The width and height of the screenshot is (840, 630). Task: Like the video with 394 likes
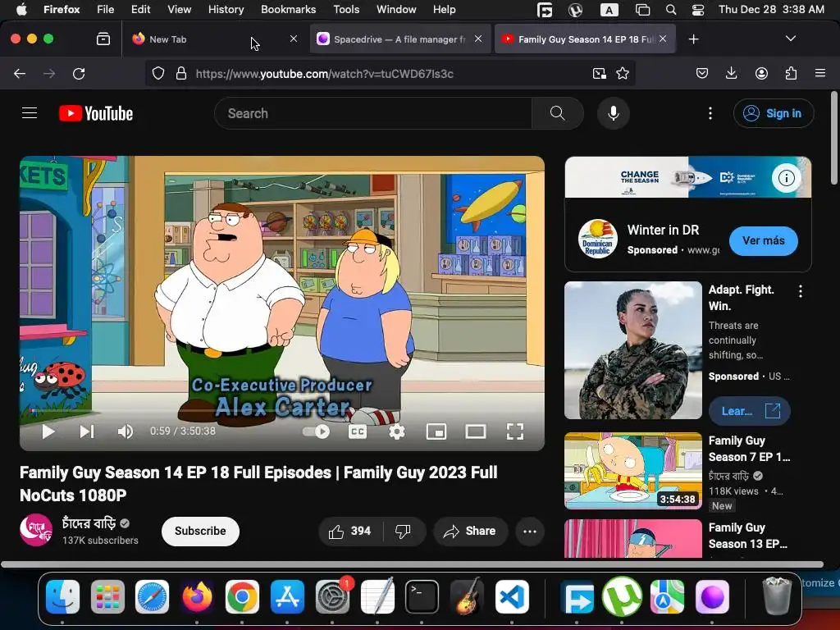[350, 531]
